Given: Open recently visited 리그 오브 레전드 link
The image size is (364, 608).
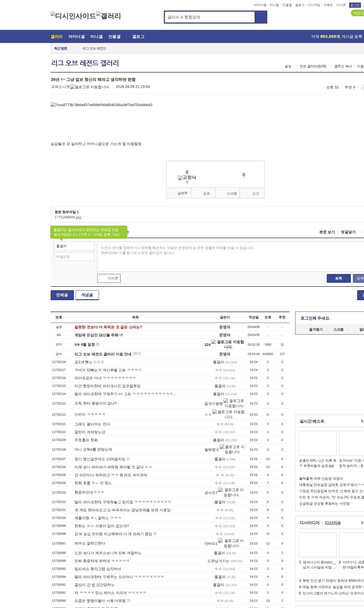Looking at the screenshot, I should pos(94,49).
